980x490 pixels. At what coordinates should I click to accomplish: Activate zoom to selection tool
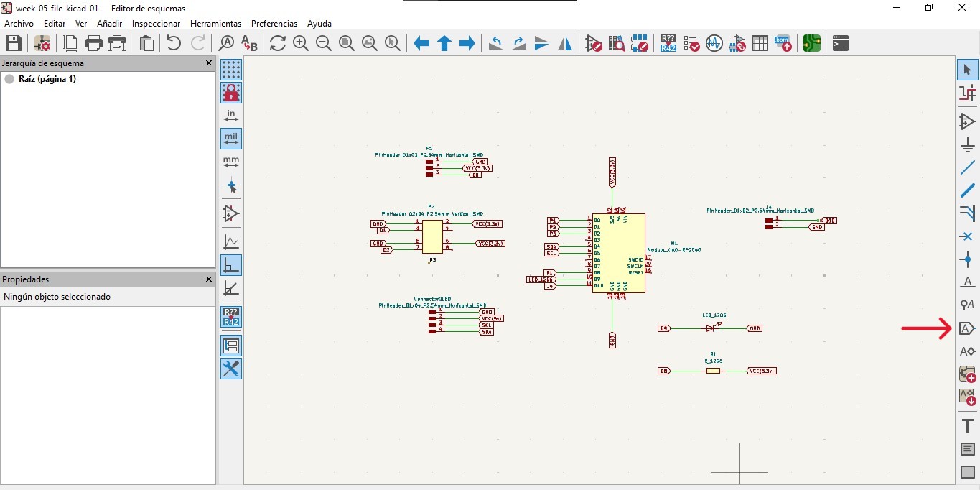coord(393,43)
